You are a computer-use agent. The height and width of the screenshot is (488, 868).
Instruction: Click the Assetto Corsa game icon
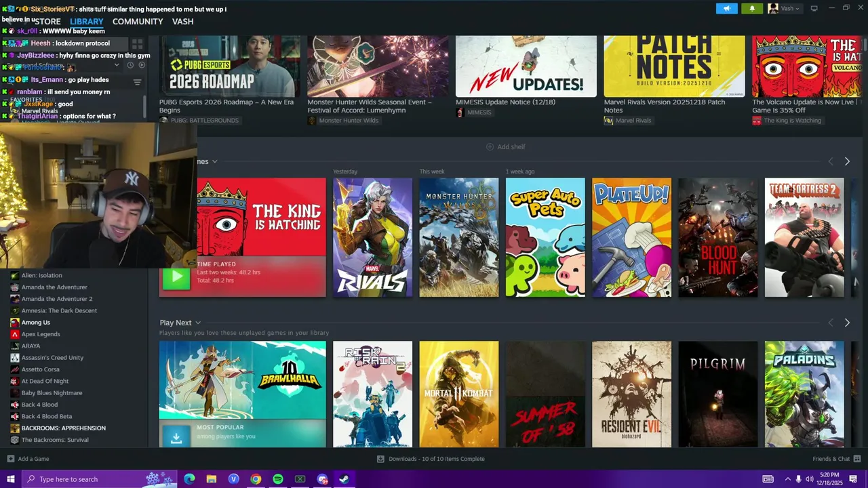[x=15, y=369]
